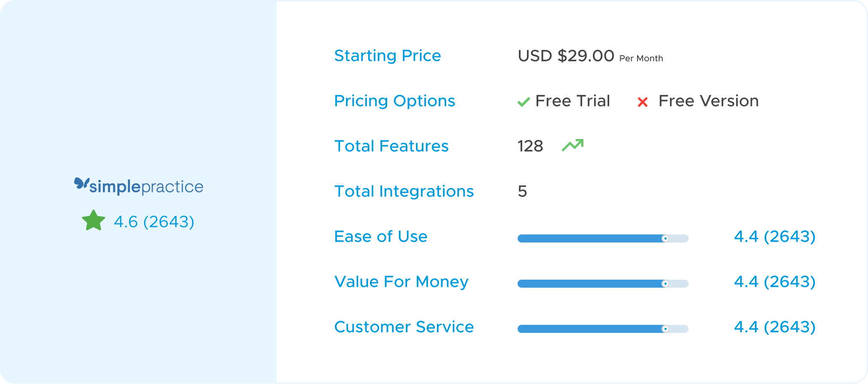The width and height of the screenshot is (868, 384).
Task: Open the Total Integrations label
Action: coord(404,191)
